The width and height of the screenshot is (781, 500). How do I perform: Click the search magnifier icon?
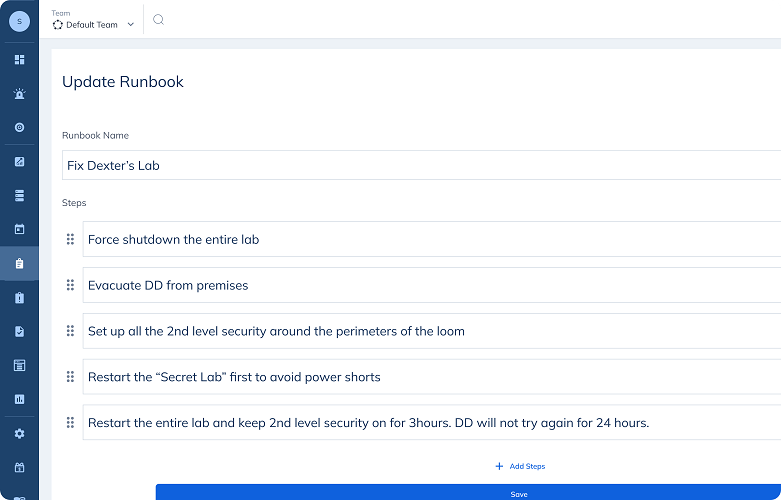tap(158, 20)
